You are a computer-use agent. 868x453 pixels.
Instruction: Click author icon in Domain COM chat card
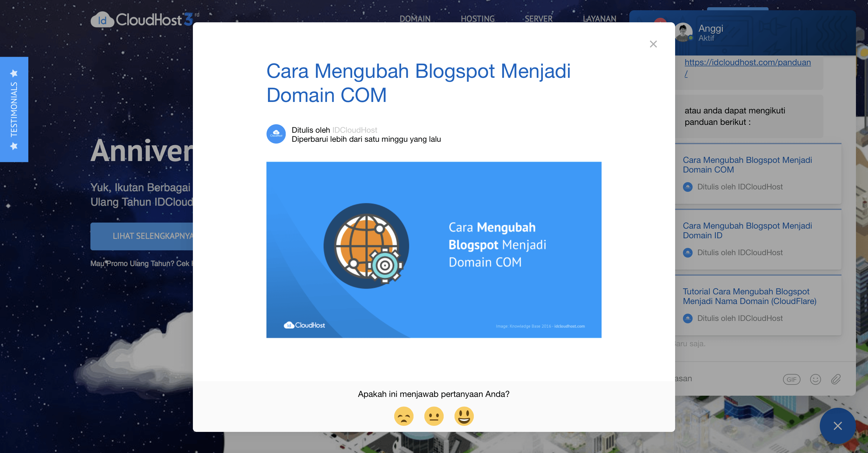(687, 186)
